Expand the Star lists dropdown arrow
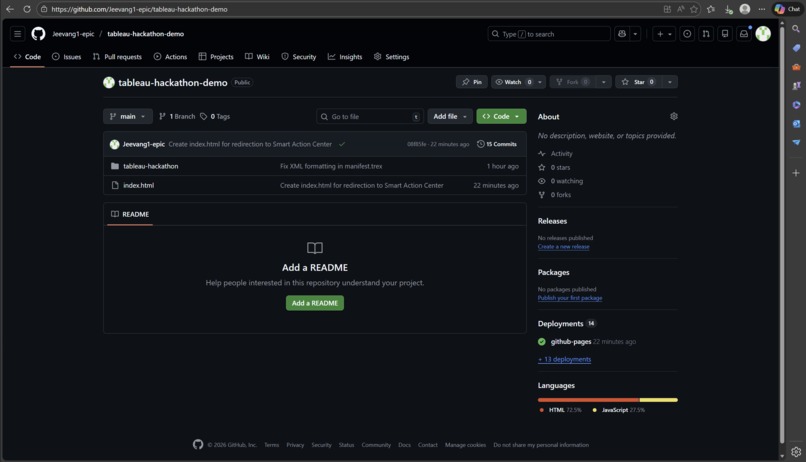The image size is (806, 462). coord(670,82)
